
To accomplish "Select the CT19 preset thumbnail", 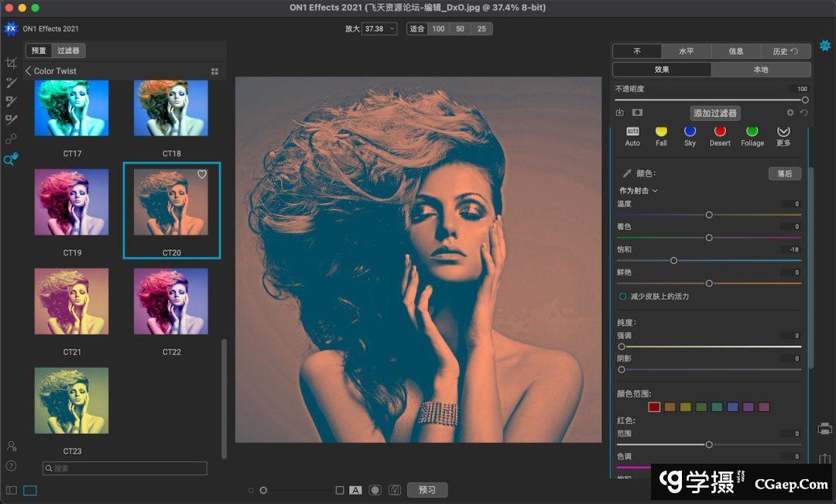I will click(72, 202).
